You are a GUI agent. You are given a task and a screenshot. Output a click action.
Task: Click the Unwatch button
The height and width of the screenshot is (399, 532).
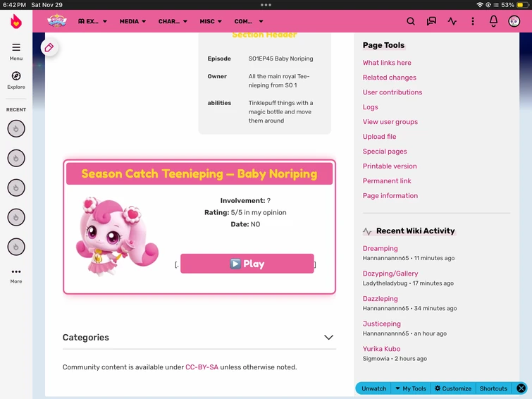point(374,388)
